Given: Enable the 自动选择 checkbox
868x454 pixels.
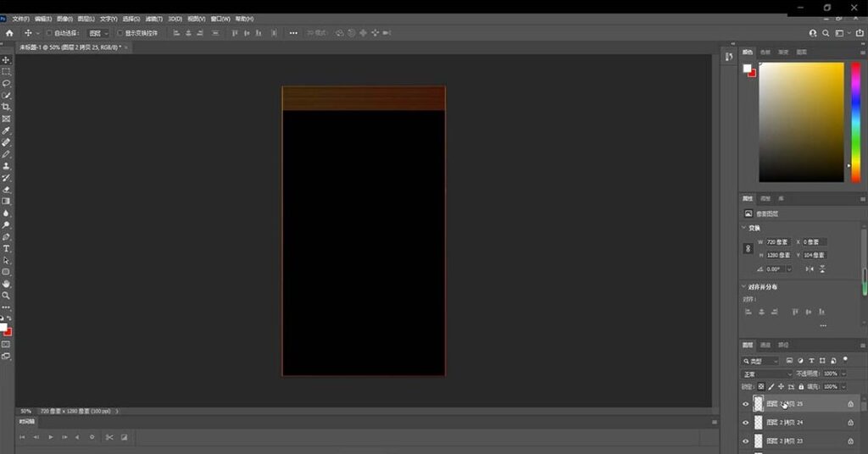Looking at the screenshot, I should [49, 33].
